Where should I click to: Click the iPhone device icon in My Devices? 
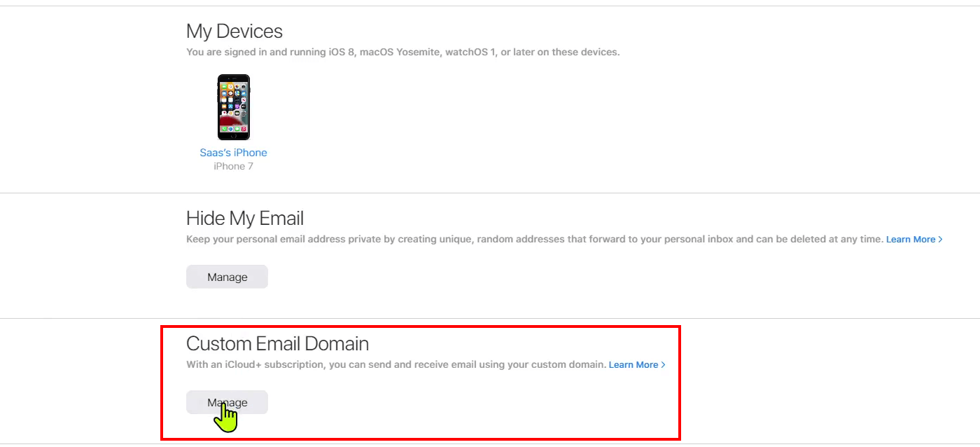tap(233, 106)
